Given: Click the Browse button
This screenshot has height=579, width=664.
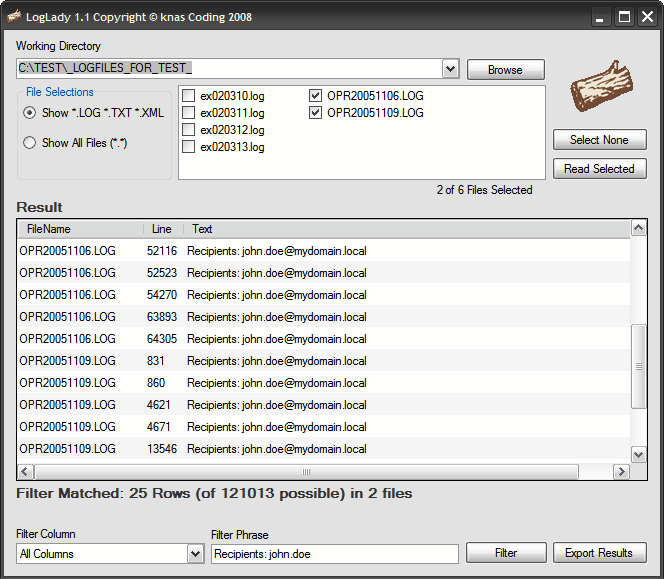Looking at the screenshot, I should coord(506,69).
